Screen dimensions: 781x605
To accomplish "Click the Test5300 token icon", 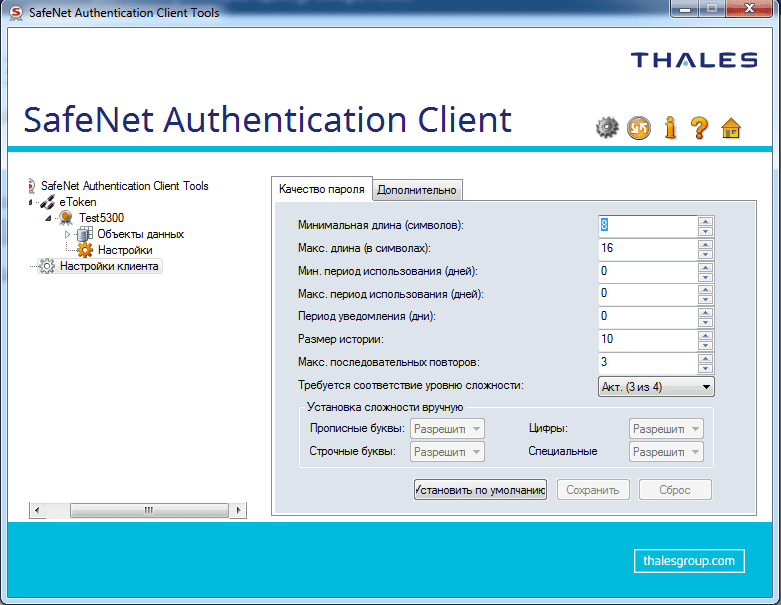I will (x=66, y=218).
